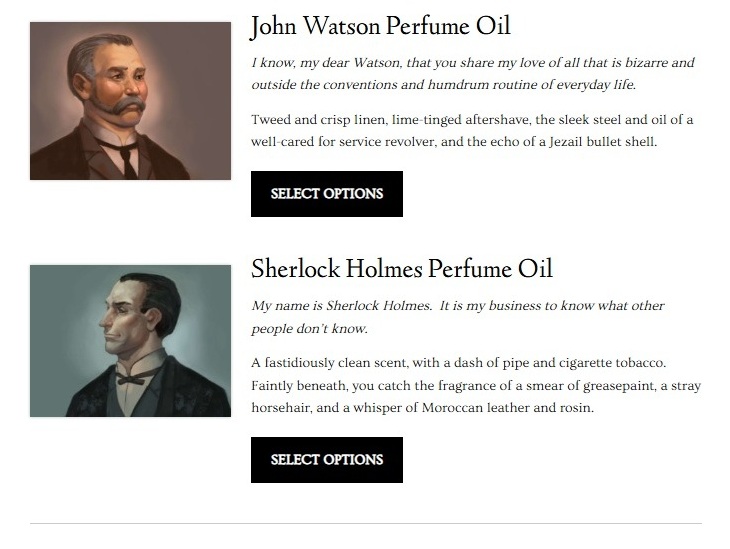
Task: Select options for Sherlock Holmes Perfume Oil
Action: point(326,460)
